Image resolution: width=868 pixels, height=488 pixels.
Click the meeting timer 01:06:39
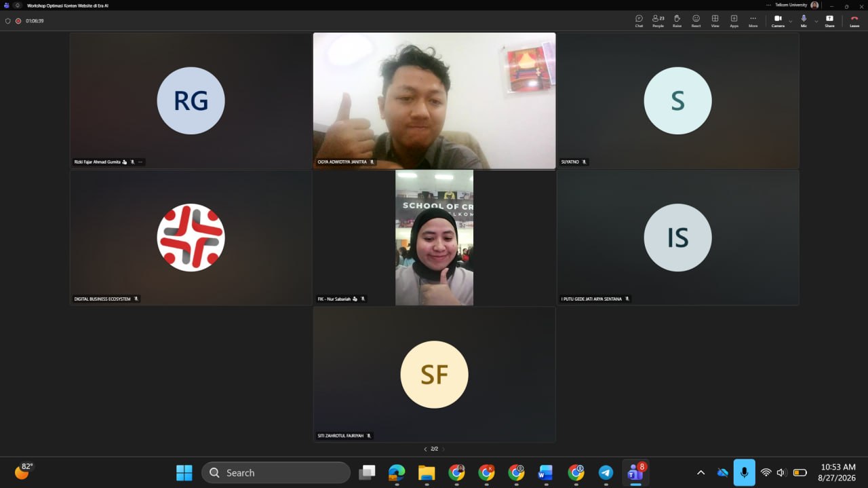point(35,21)
